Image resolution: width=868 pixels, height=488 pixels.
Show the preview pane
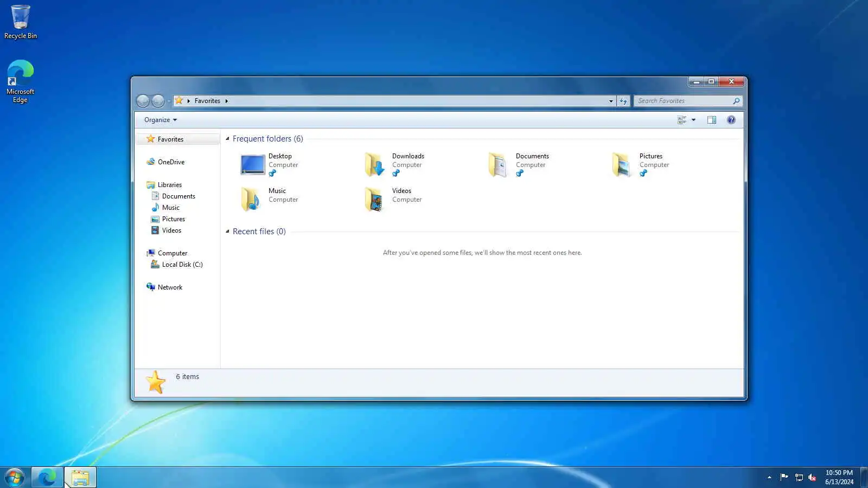(712, 120)
